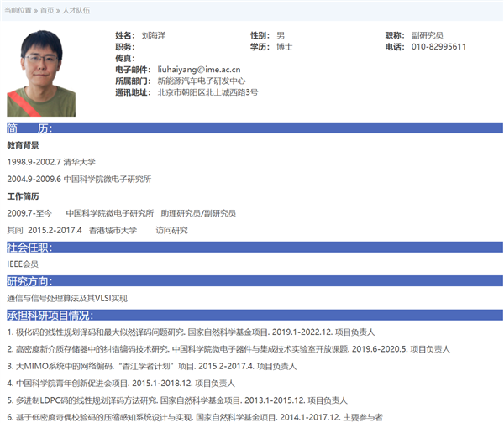Screen dimensions: 504x423
Task: Click project 2 about 高密度新介质存储器
Action: point(228,349)
